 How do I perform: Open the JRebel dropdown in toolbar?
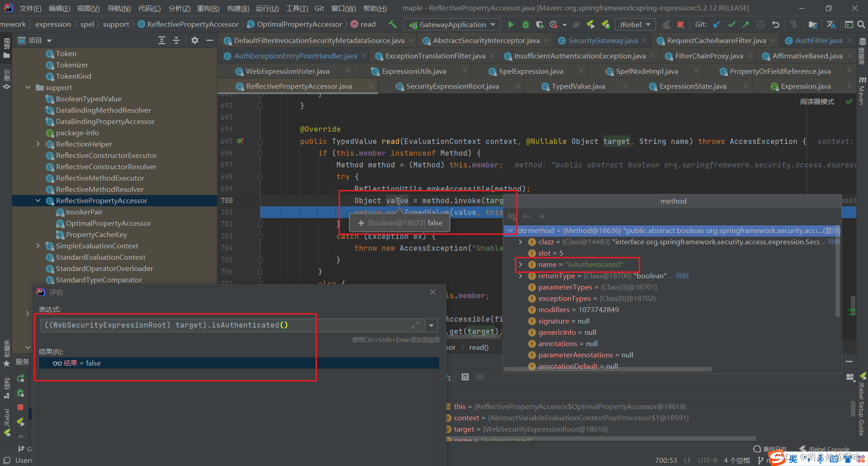[635, 24]
